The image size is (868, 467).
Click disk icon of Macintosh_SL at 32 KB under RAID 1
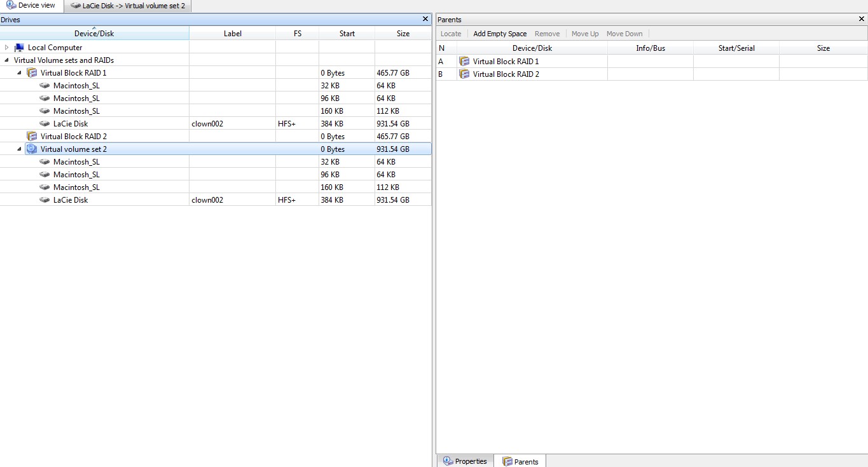click(x=45, y=86)
